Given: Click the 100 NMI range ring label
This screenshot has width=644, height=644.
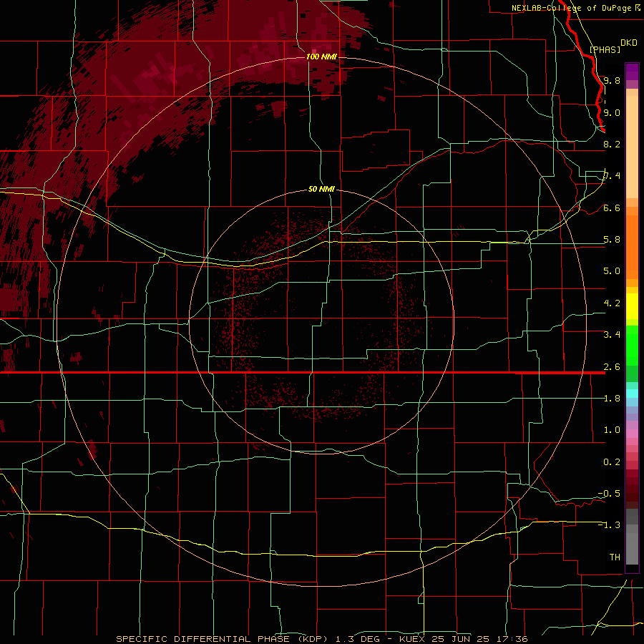Looking at the screenshot, I should tap(321, 57).
